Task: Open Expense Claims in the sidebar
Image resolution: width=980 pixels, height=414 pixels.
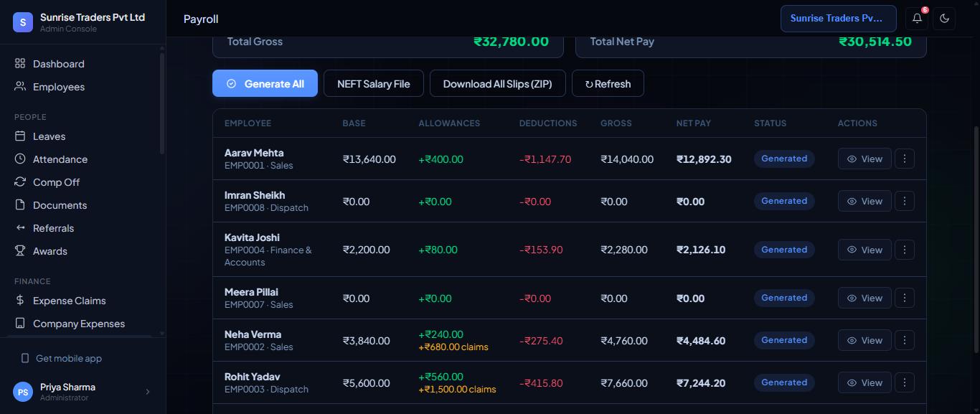Action: [83, 301]
